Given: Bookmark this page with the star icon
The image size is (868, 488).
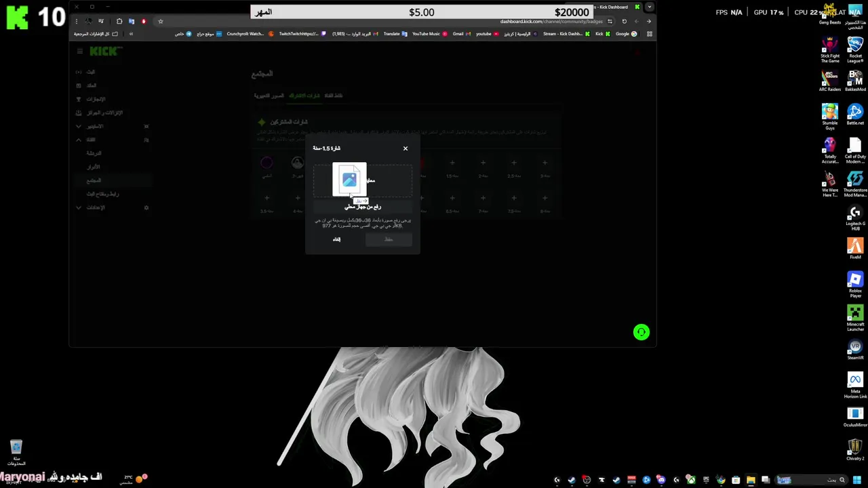Looking at the screenshot, I should pyautogui.click(x=161, y=22).
